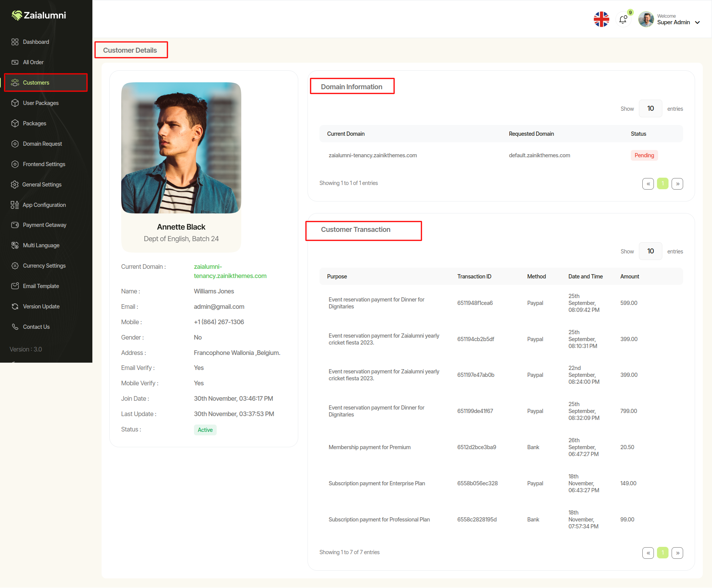The height and width of the screenshot is (588, 712).
Task: Go to next page in Customer Transaction
Action: click(677, 553)
